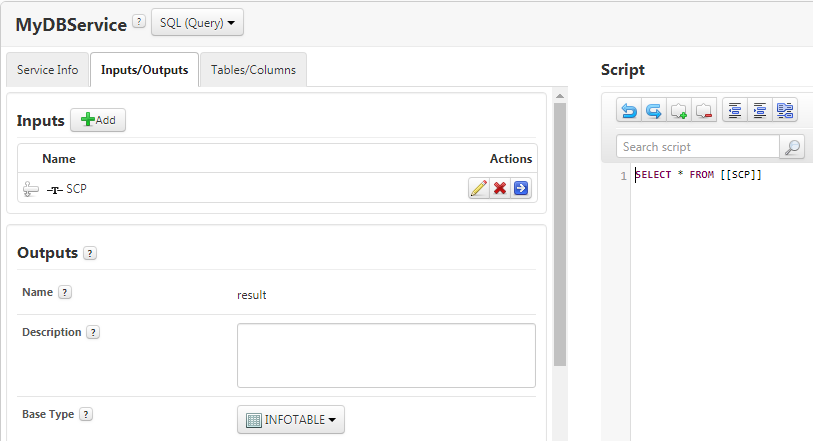Click the Name column header in Inputs table
The image size is (813, 441).
[x=59, y=159]
